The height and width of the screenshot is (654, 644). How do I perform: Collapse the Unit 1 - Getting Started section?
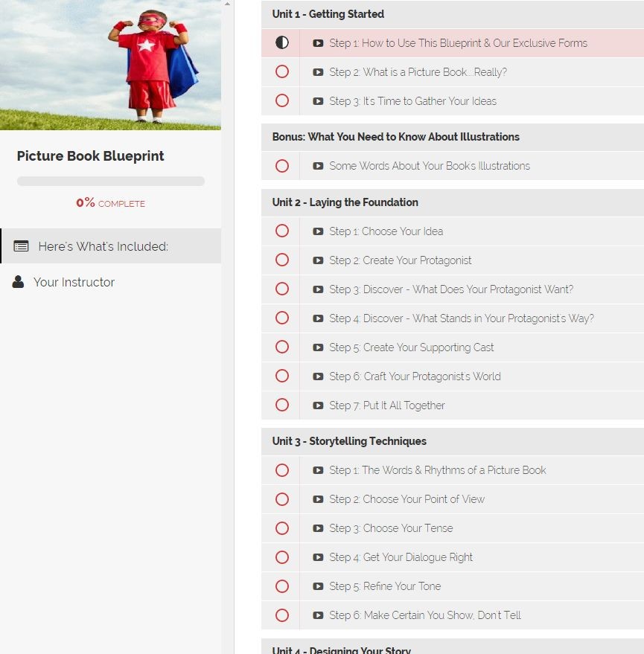coord(453,14)
